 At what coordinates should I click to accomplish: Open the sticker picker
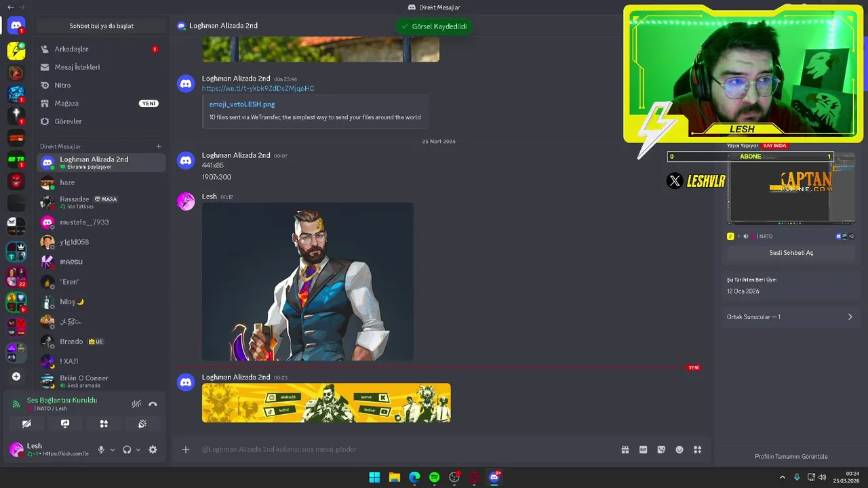(x=661, y=449)
